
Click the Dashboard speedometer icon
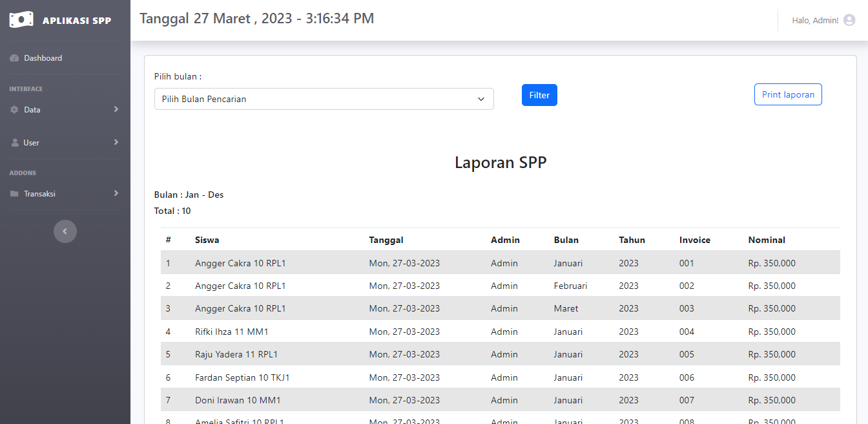pyautogui.click(x=14, y=58)
